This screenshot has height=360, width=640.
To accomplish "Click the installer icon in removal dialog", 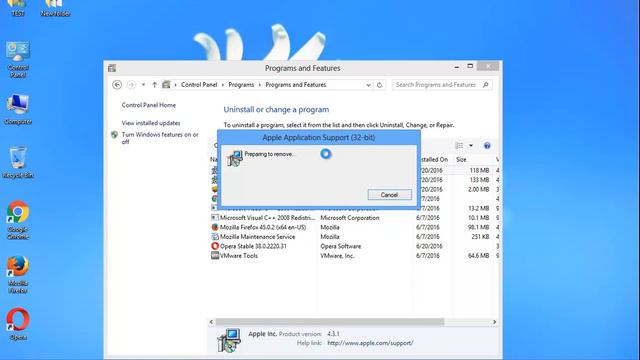I will (x=234, y=158).
